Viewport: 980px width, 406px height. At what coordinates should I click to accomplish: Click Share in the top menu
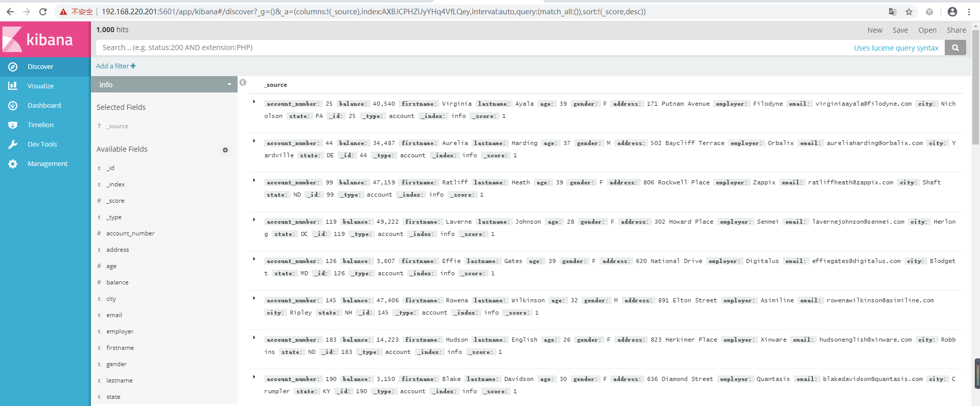pos(956,30)
